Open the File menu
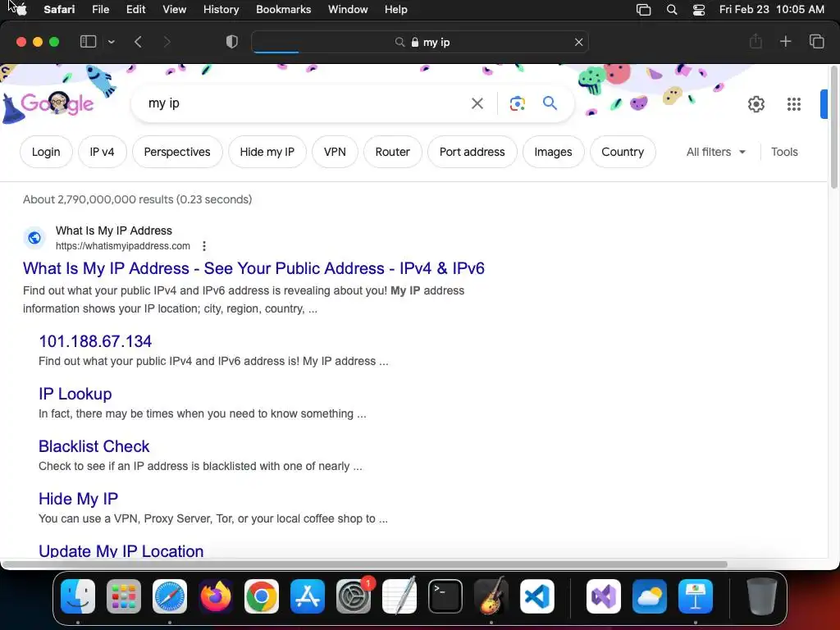This screenshot has height=630, width=840. click(100, 9)
